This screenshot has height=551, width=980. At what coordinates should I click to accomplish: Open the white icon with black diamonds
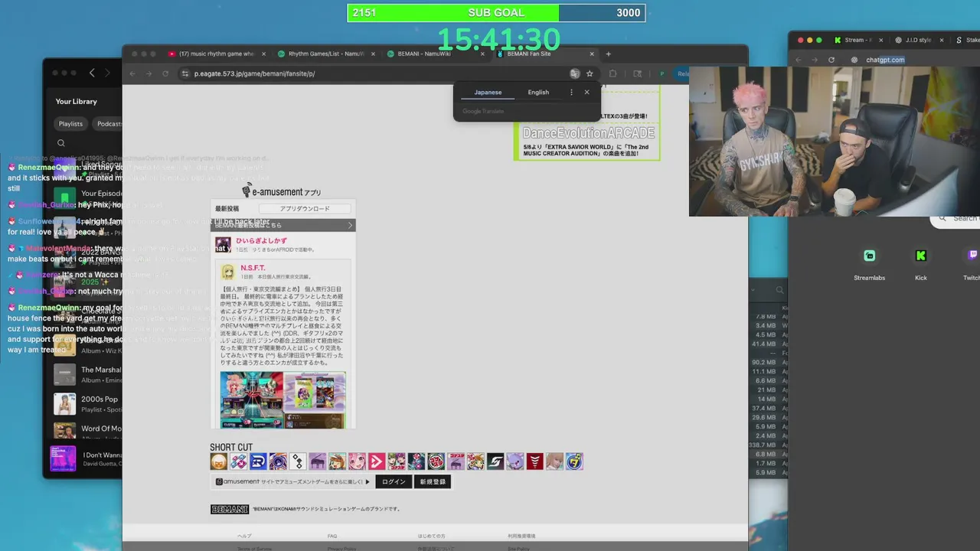coord(298,461)
